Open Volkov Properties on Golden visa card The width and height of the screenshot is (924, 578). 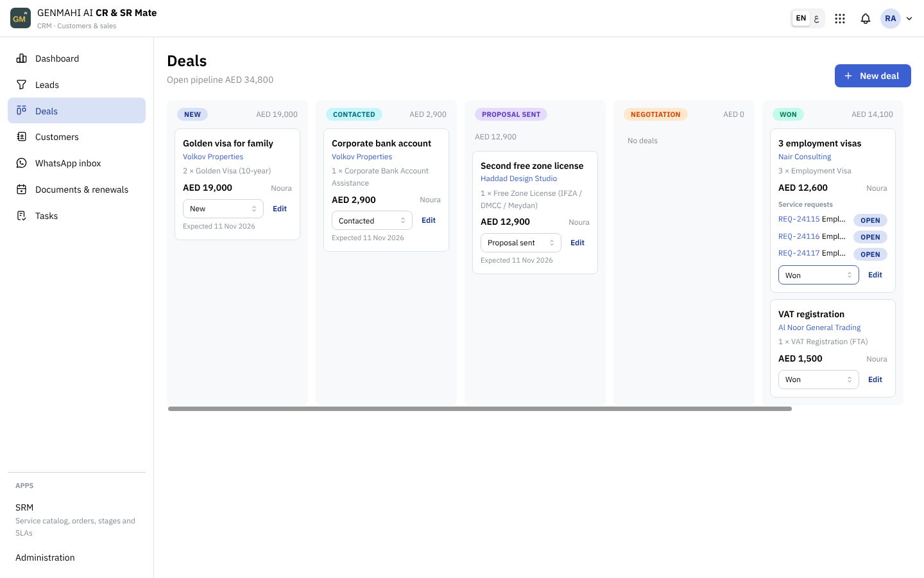(x=213, y=157)
